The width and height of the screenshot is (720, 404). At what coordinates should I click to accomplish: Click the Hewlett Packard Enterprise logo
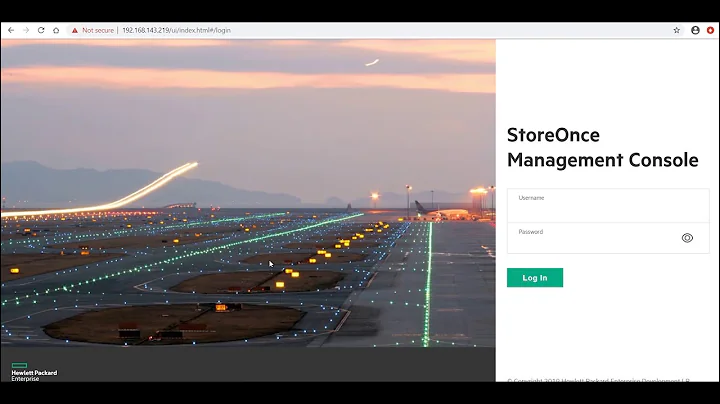[34, 372]
